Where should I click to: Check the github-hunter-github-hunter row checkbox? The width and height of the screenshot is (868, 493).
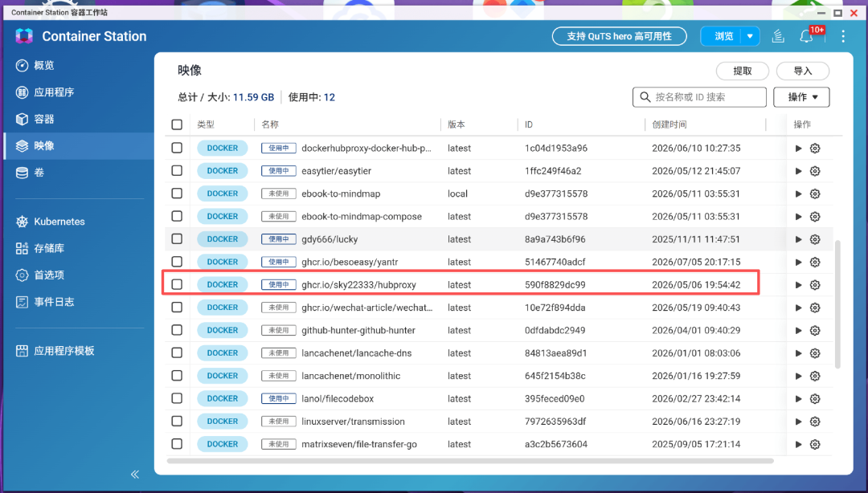(177, 330)
